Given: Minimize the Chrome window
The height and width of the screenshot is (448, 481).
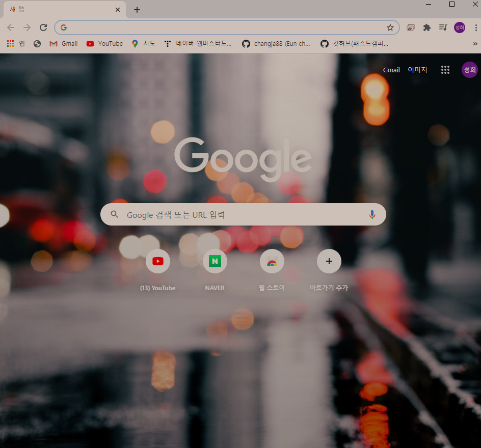Looking at the screenshot, I should tap(429, 4).
